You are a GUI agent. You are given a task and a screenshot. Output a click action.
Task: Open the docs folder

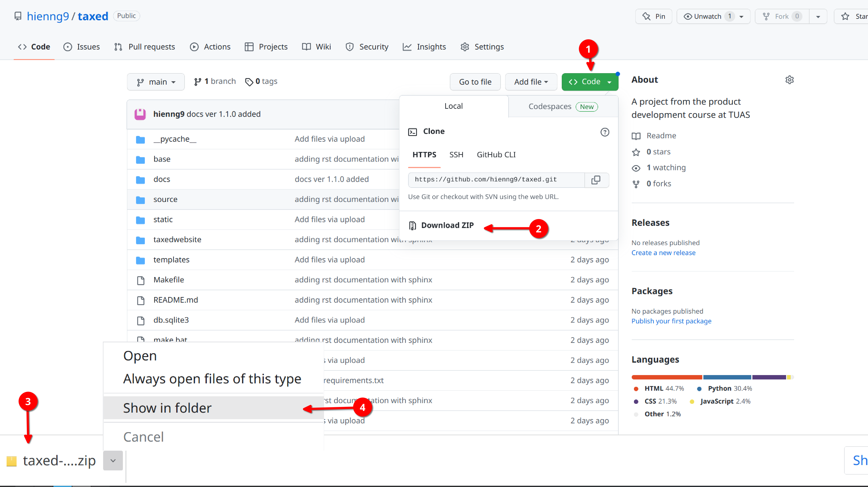point(162,179)
